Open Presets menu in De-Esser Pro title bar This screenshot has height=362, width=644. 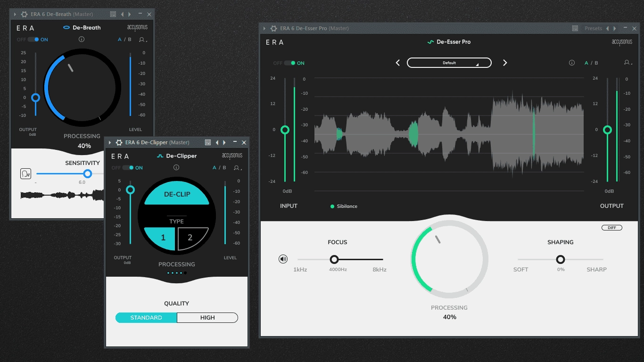[x=593, y=28]
